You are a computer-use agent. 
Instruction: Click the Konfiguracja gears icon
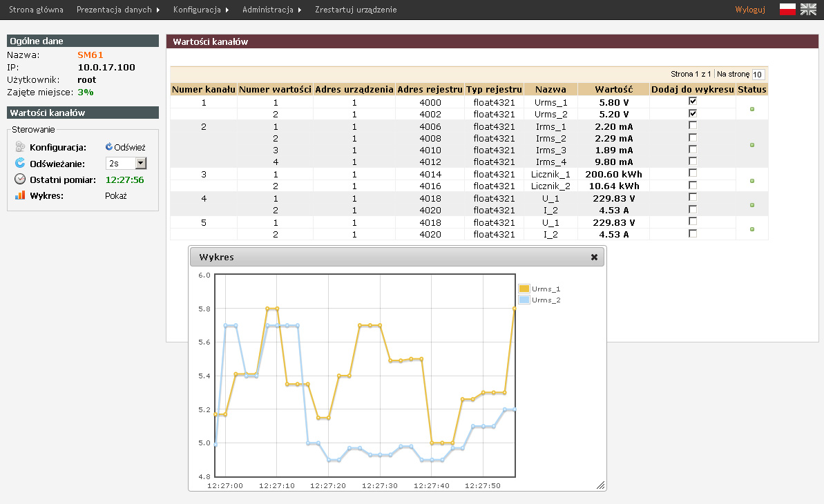pyautogui.click(x=20, y=147)
